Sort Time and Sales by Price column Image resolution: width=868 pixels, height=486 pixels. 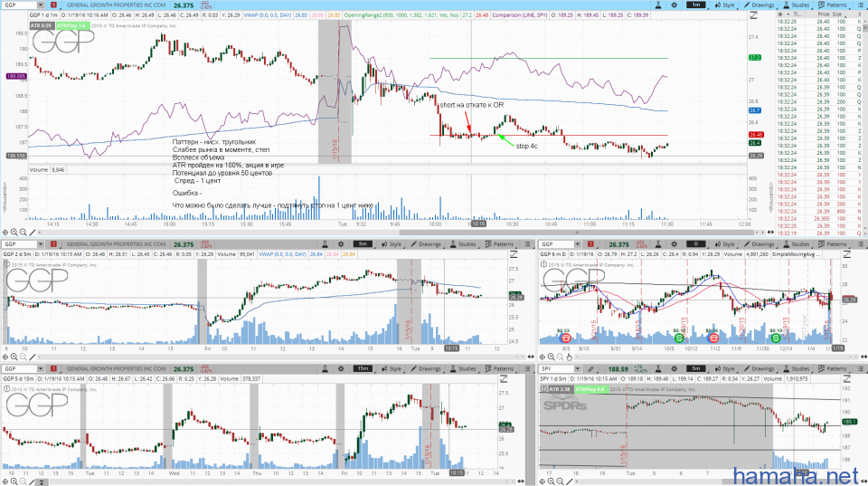pyautogui.click(x=823, y=14)
